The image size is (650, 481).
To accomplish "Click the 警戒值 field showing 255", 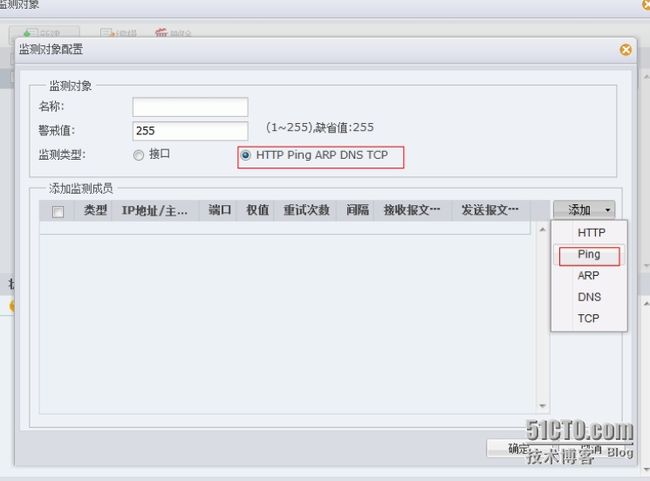I will (x=190, y=131).
